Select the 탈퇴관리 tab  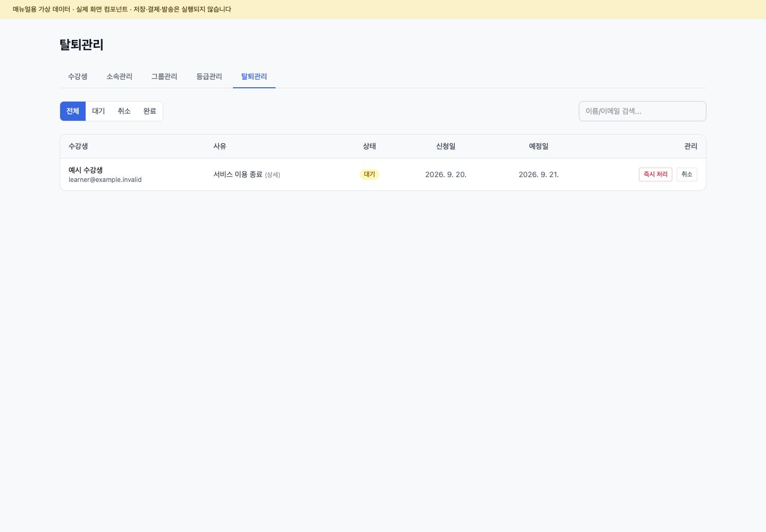tap(254, 77)
